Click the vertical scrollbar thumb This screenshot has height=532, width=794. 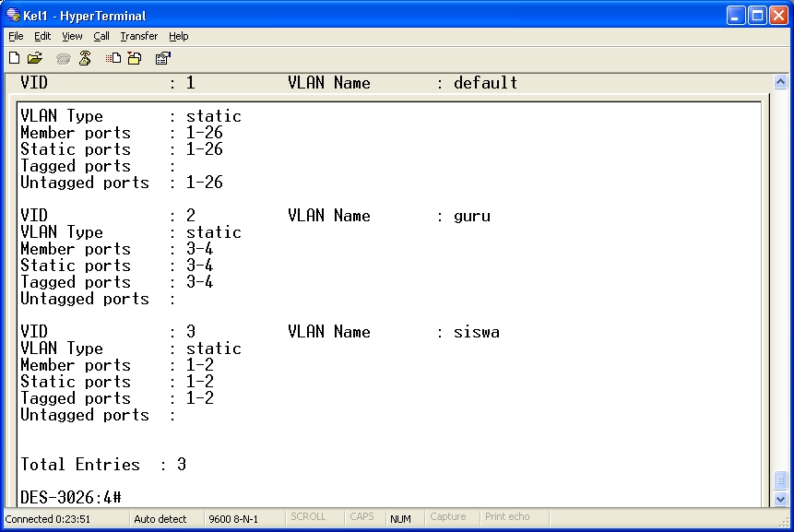(780, 479)
